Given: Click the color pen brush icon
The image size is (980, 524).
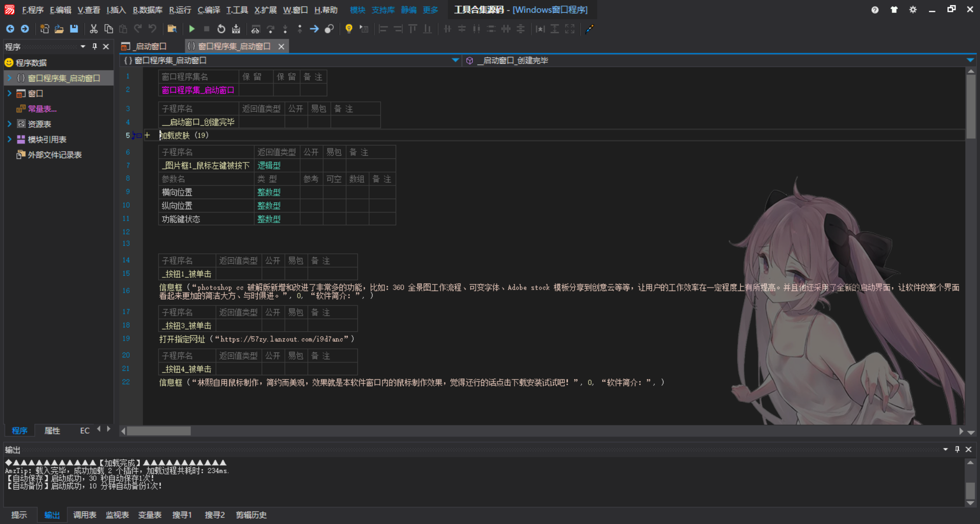Looking at the screenshot, I should tap(590, 29).
